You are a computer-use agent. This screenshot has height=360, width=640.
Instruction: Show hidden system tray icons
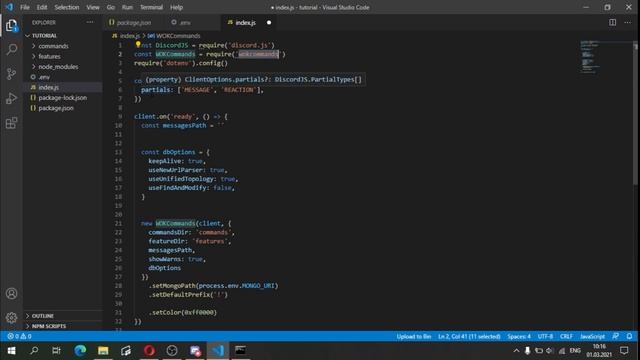point(516,351)
